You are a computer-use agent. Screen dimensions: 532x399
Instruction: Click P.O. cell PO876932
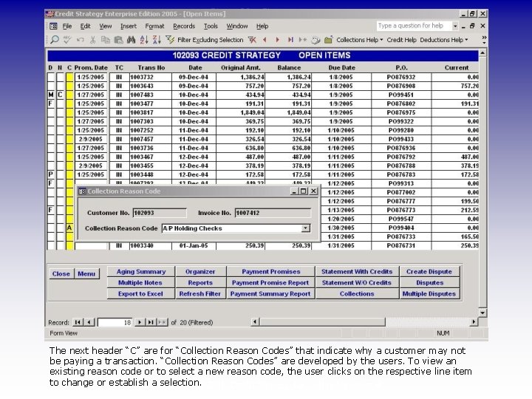pyautogui.click(x=401, y=77)
